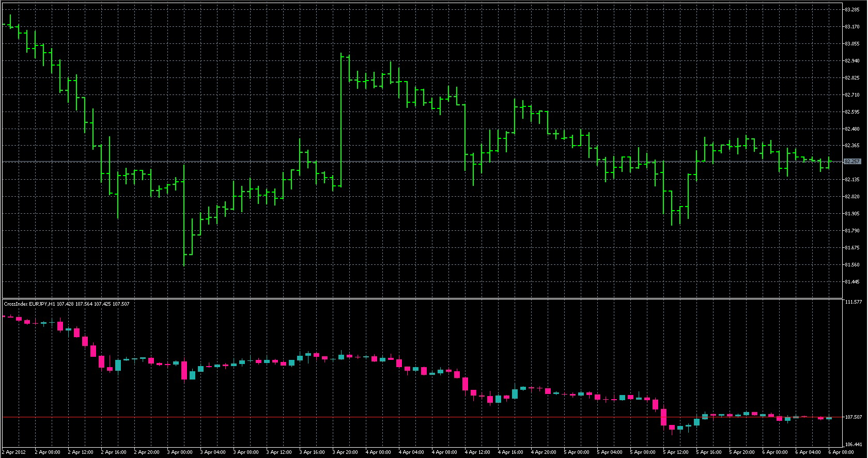Click the 3 Apr 04:00 time label

click(x=213, y=452)
